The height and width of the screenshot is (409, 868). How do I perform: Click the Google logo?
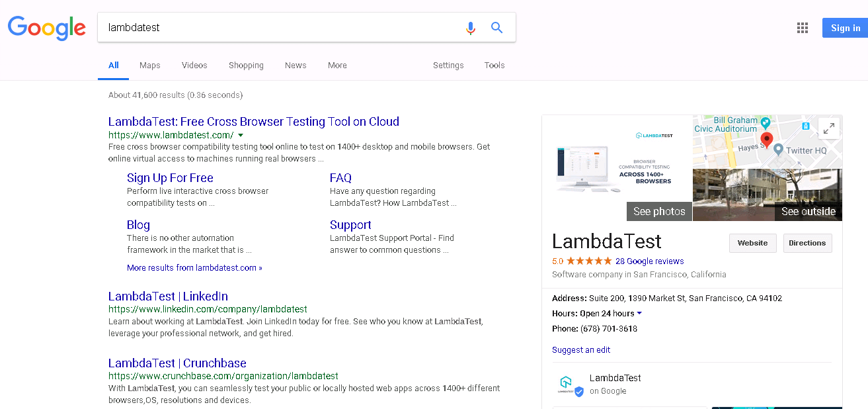click(x=46, y=28)
